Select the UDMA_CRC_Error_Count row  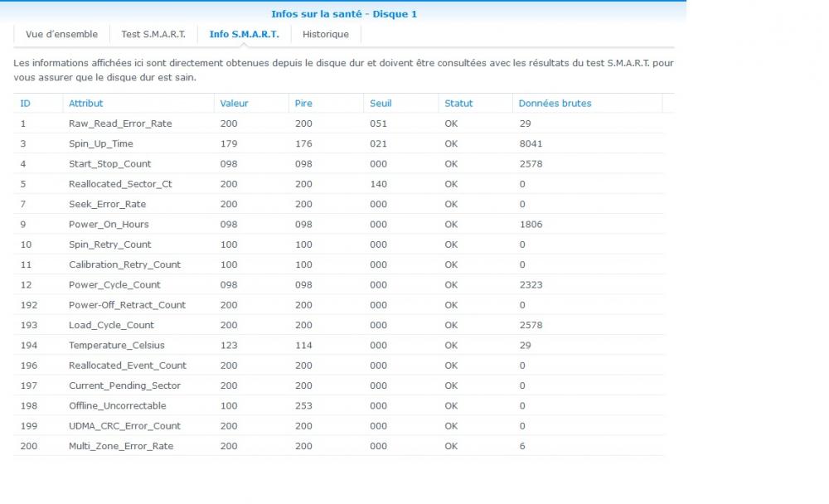(338, 426)
